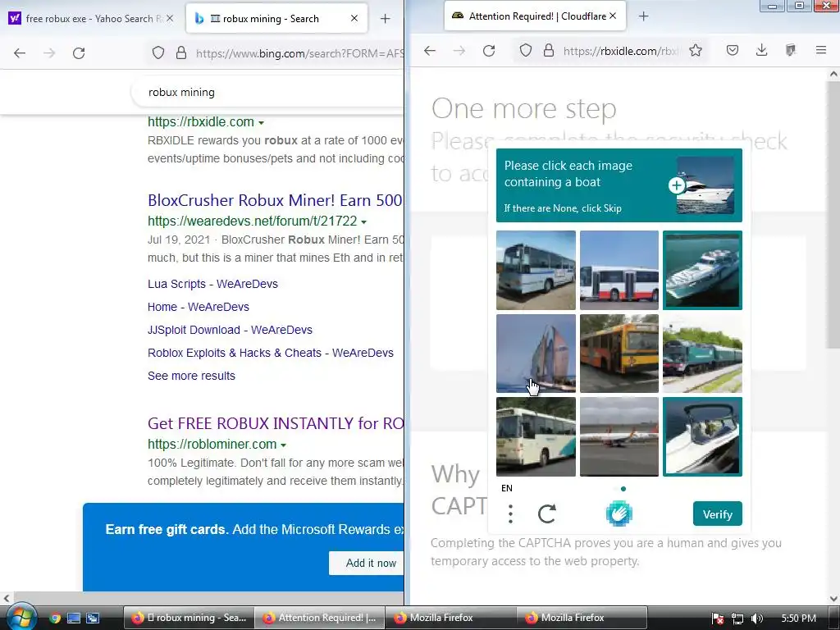Viewport: 840px width, 630px height.
Task: Switch to 'Attention Required!' taskbar window
Action: tap(319, 618)
